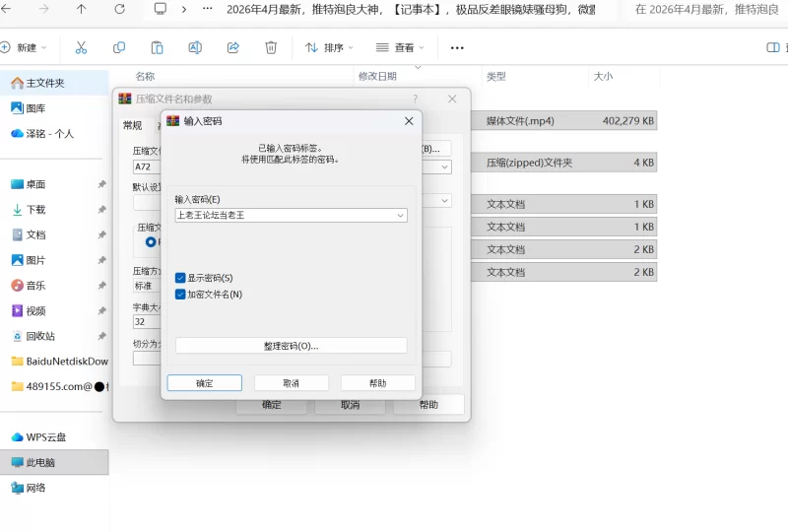Click 帮助 in 压缩文件名和参数 dialog

(428, 405)
